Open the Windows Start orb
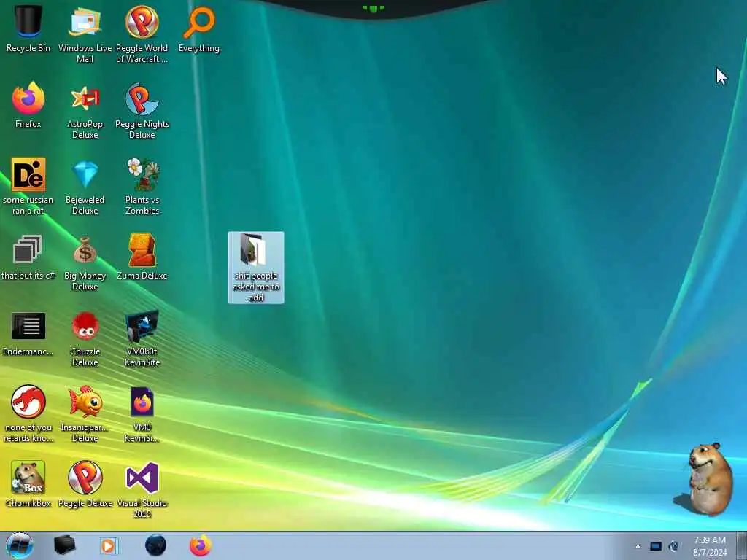This screenshot has height=560, width=747. click(x=20, y=545)
